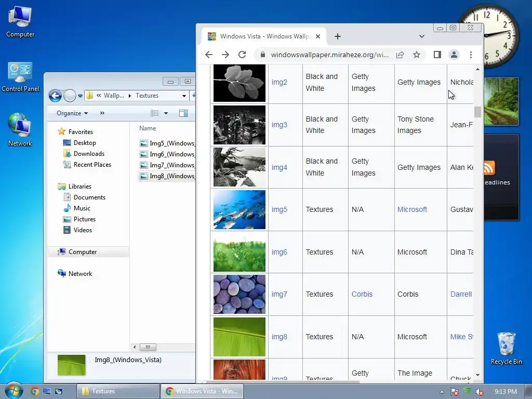Open the Windows Start orb

pyautogui.click(x=14, y=390)
